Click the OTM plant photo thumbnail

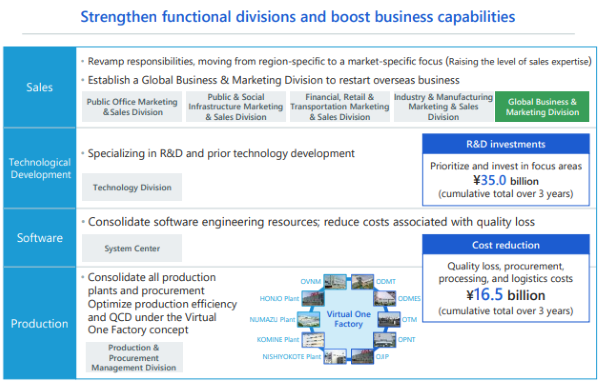point(389,319)
